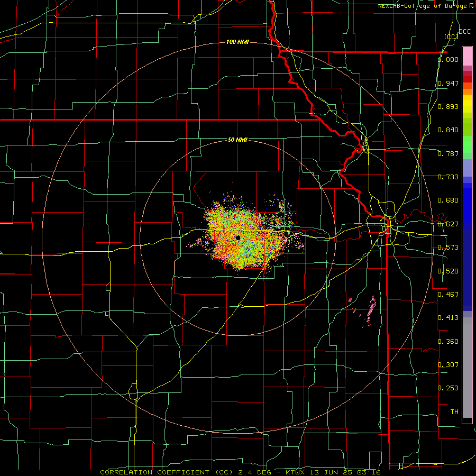Click the 0.467 scale value
Image resolution: width=476 pixels, height=476 pixels.
click(x=448, y=295)
